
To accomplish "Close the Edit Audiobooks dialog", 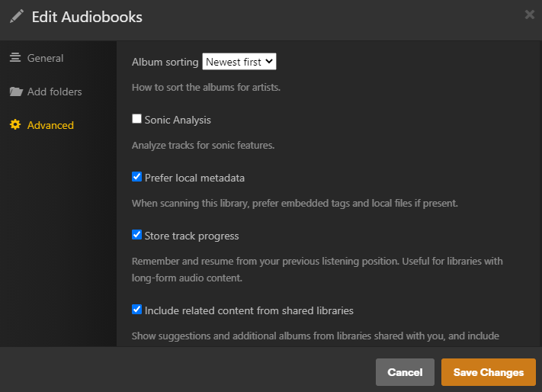I will pos(530,14).
